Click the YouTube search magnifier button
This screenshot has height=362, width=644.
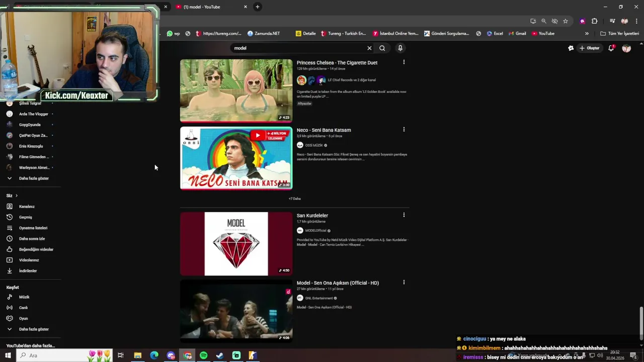(x=382, y=48)
